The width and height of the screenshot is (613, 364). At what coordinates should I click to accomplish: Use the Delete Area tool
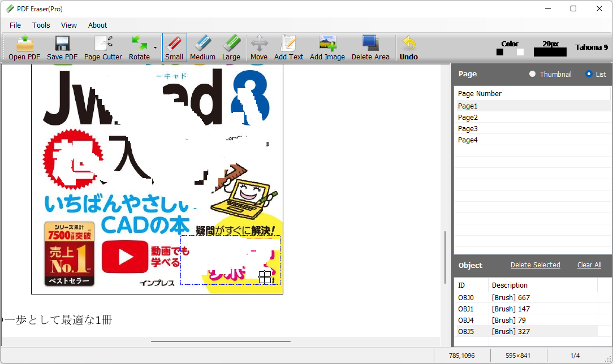(x=370, y=47)
